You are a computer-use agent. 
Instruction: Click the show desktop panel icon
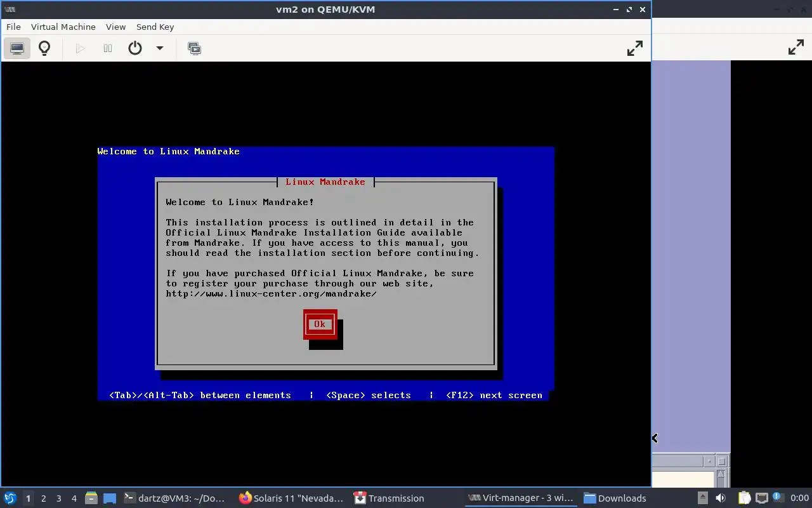pyautogui.click(x=110, y=498)
